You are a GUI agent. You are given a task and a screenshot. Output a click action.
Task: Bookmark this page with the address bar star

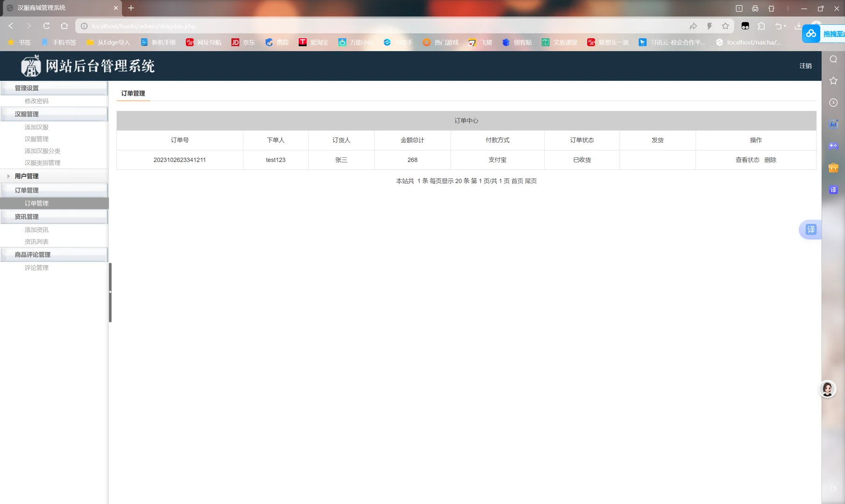725,26
